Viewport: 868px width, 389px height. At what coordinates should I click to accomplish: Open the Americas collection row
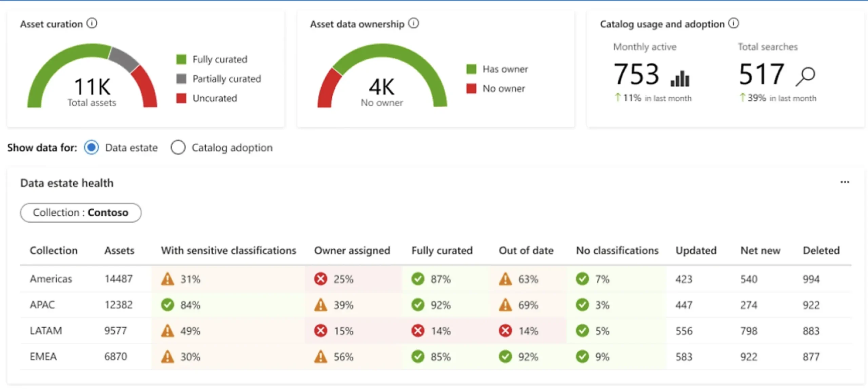click(51, 279)
